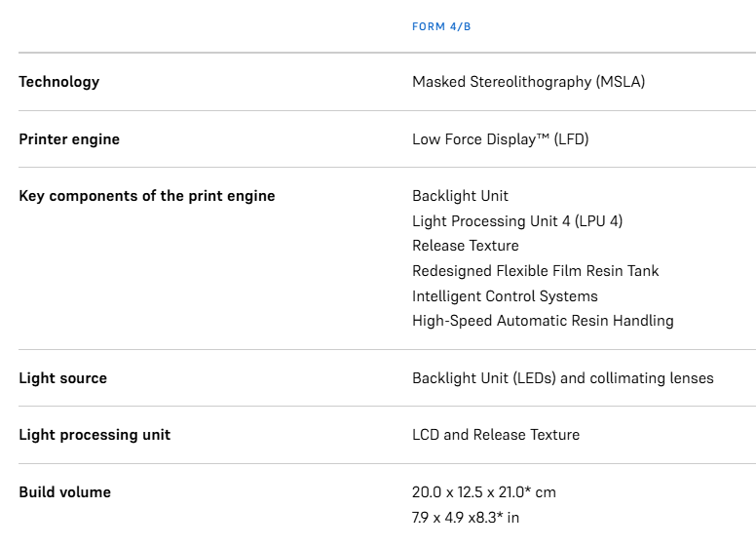Click the Light processing unit row label

click(x=94, y=435)
